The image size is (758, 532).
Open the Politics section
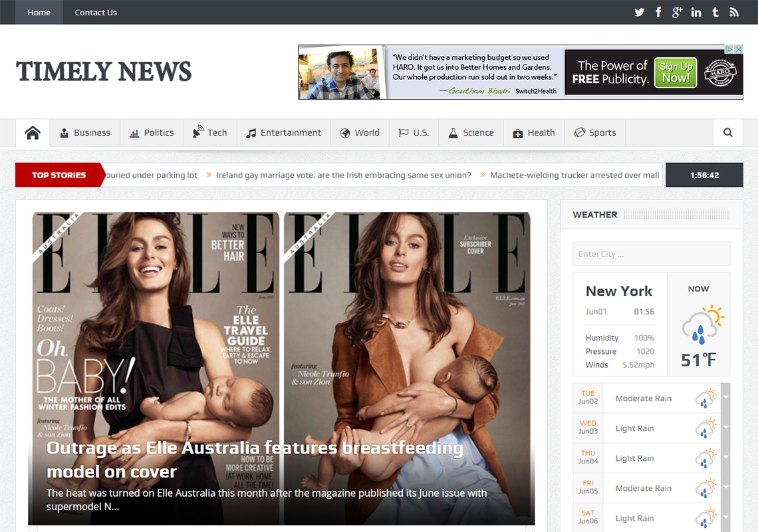(x=152, y=132)
